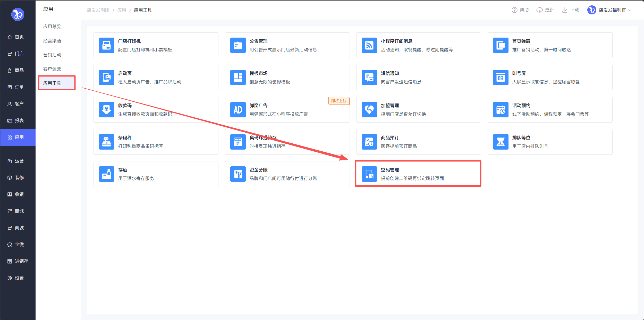Select the 空码管理 QR code icon

tap(369, 174)
